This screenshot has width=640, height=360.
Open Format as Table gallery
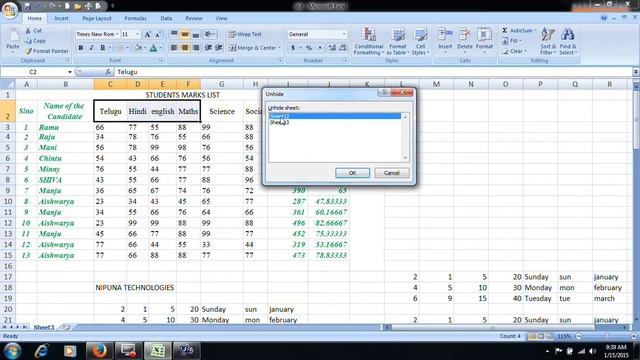(398, 41)
